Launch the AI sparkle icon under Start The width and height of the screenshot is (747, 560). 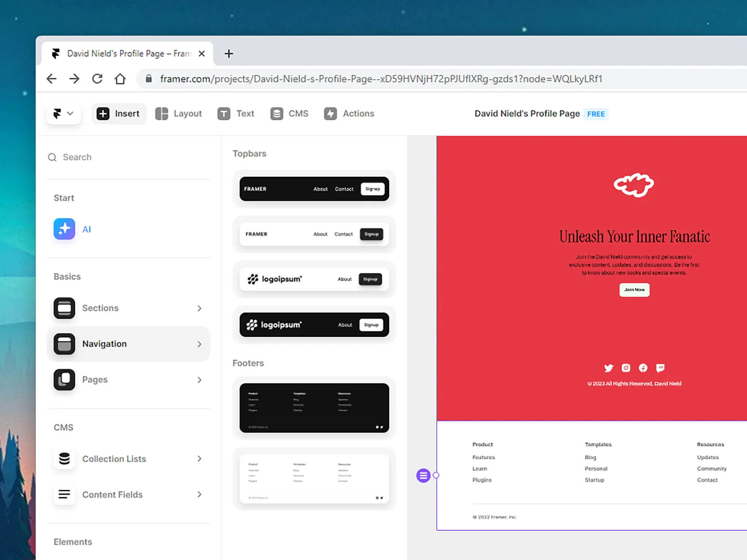(x=64, y=229)
